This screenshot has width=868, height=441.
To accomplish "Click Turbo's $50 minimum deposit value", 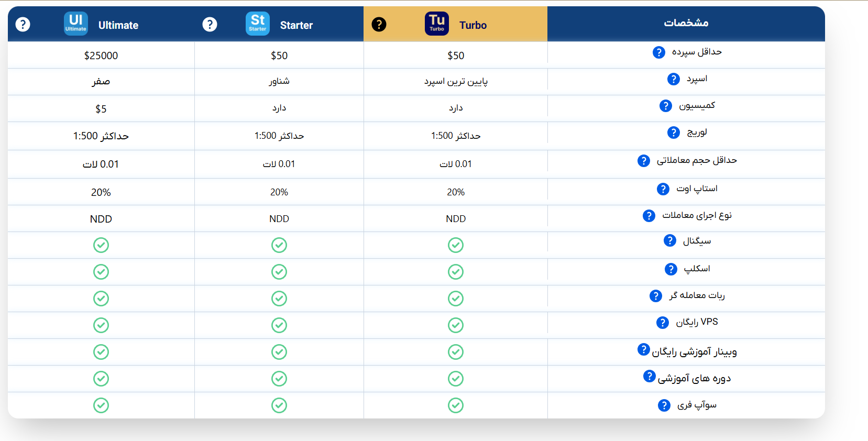I will click(456, 56).
